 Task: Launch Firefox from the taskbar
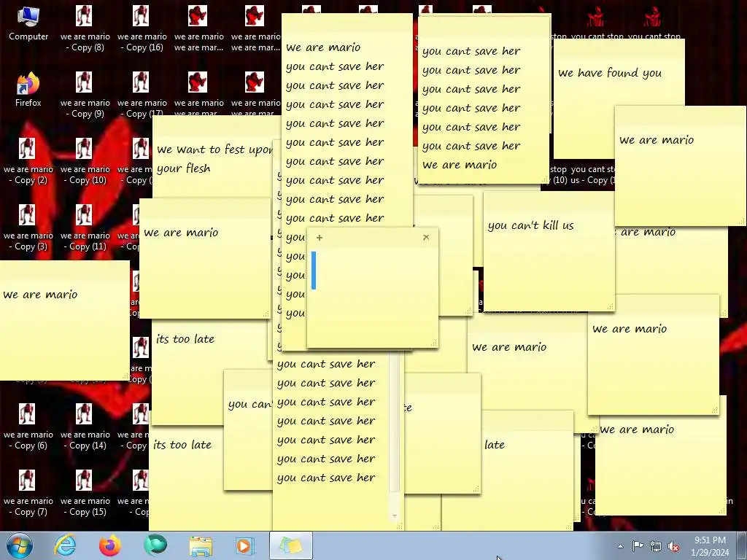point(110,545)
